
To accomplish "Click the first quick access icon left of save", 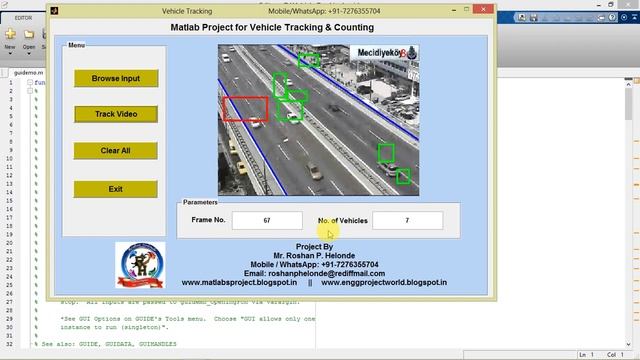I will click(522, 18).
